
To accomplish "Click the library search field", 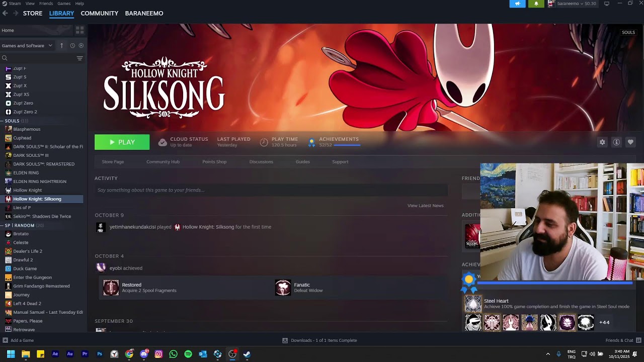I will [x=38, y=58].
